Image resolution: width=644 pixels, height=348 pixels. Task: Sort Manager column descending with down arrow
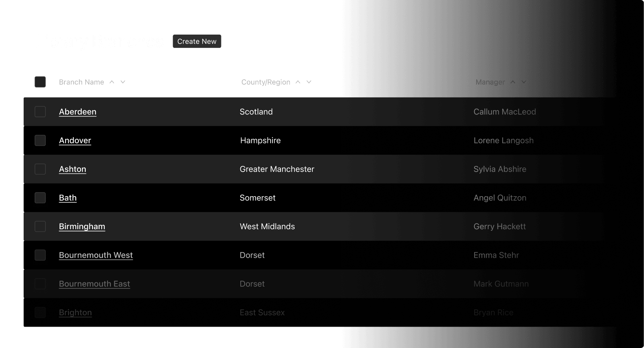(524, 82)
